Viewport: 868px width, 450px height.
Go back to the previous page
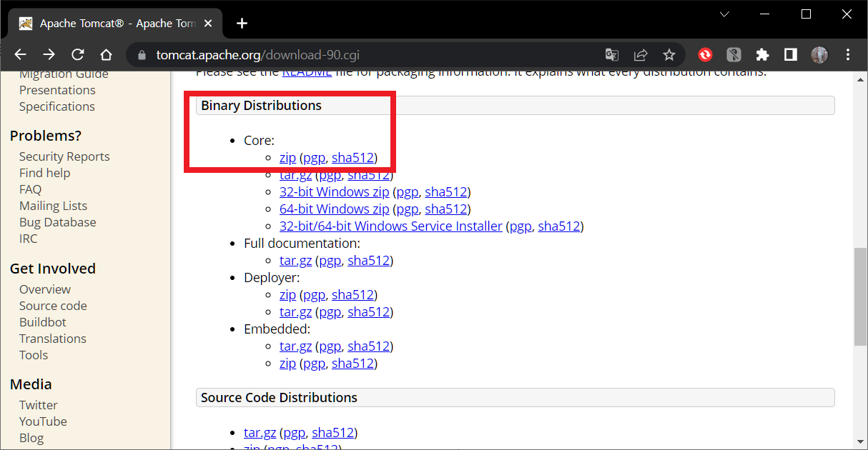(x=20, y=54)
